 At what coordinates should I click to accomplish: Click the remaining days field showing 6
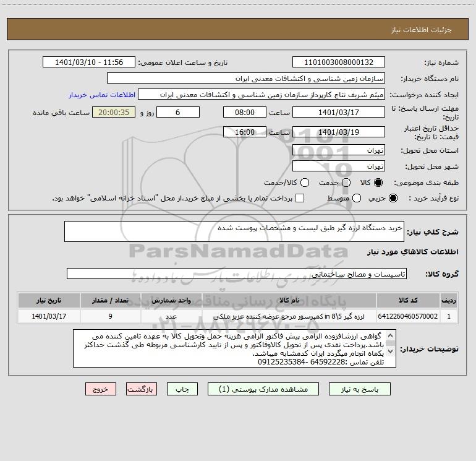[178, 112]
